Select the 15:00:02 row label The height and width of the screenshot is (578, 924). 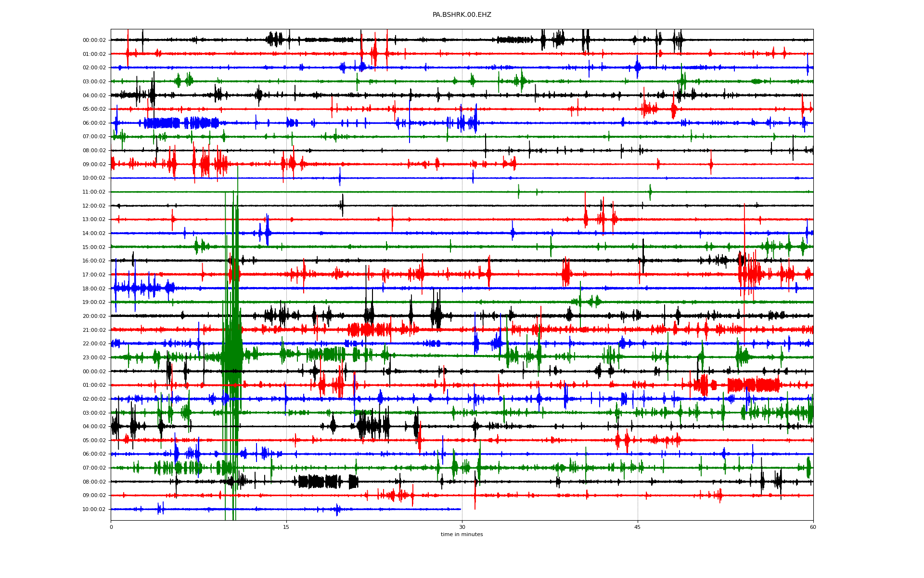point(94,248)
